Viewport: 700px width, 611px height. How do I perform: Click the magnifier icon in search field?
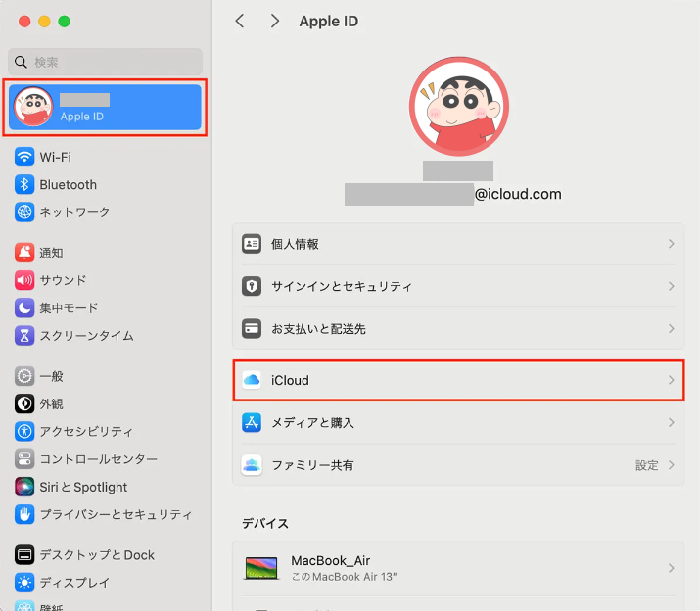tap(21, 62)
